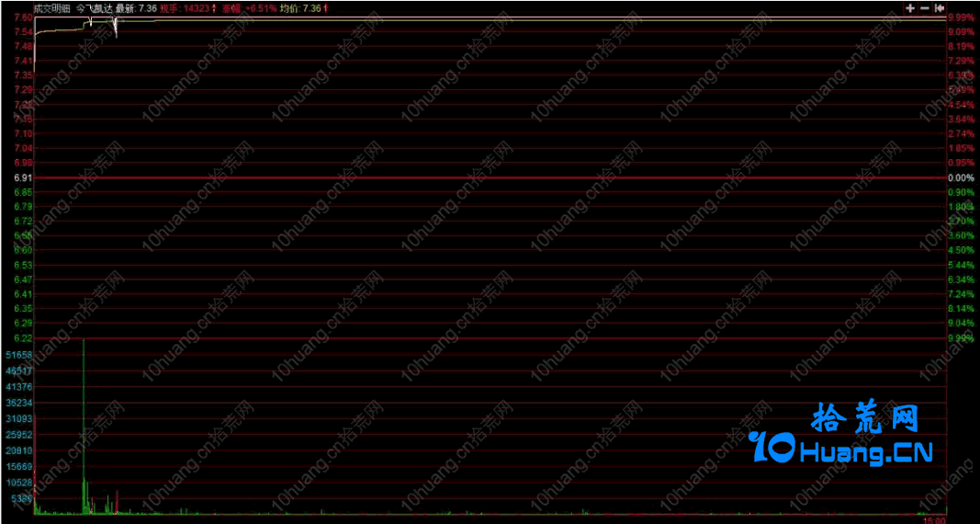The height and width of the screenshot is (524, 980).
Task: Click the 46517 volume axis label
Action: point(18,370)
